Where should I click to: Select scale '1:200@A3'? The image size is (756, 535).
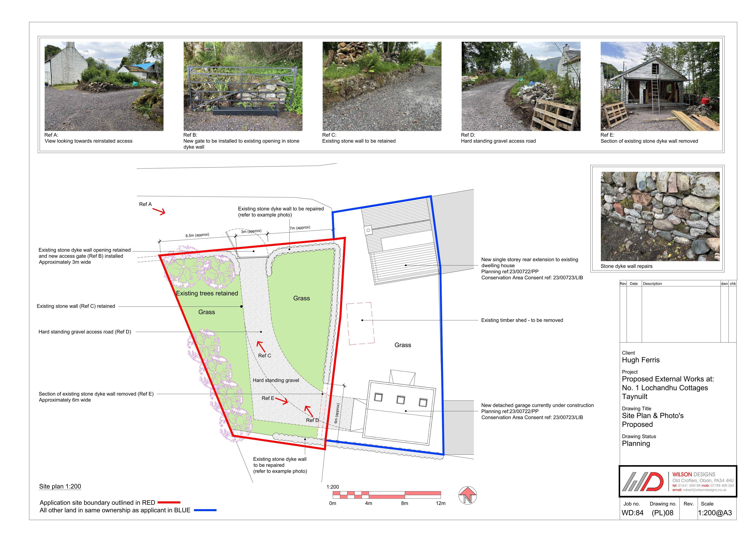point(715,513)
